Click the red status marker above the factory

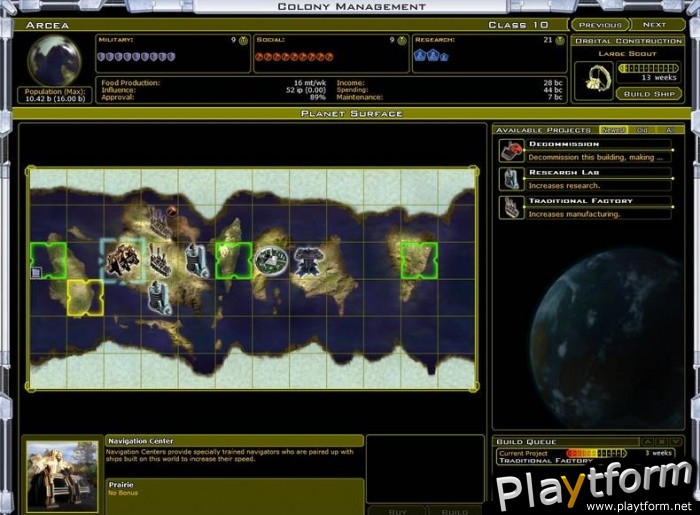point(171,211)
